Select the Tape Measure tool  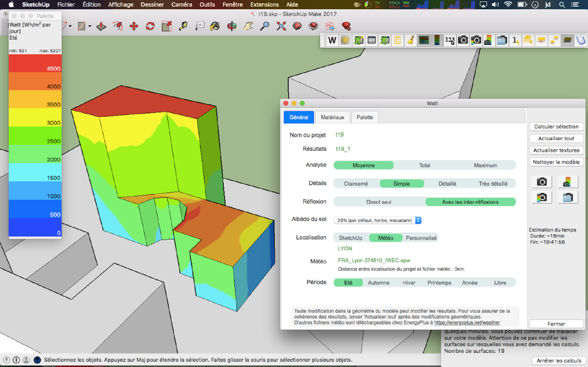coord(183,26)
